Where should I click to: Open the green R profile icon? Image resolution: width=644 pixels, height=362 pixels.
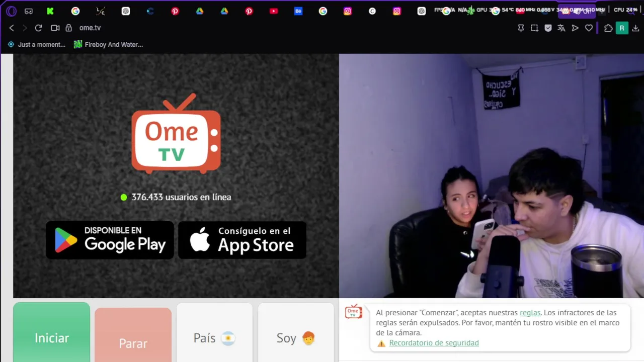point(622,28)
